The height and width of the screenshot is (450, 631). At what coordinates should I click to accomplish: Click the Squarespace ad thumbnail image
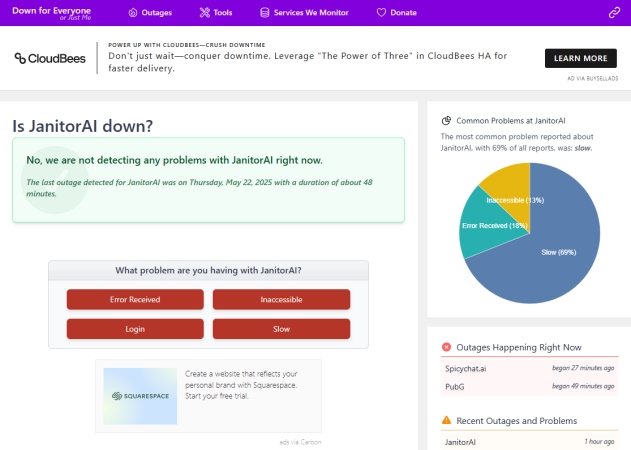click(140, 395)
